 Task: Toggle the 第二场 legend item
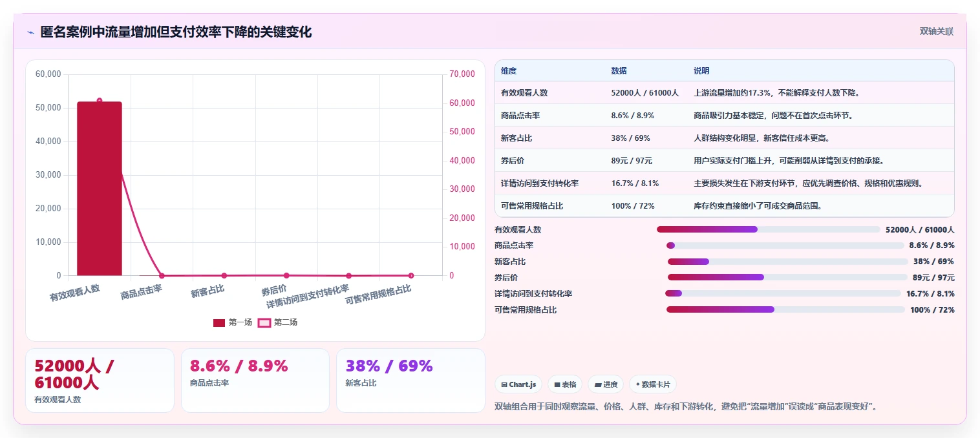point(277,322)
